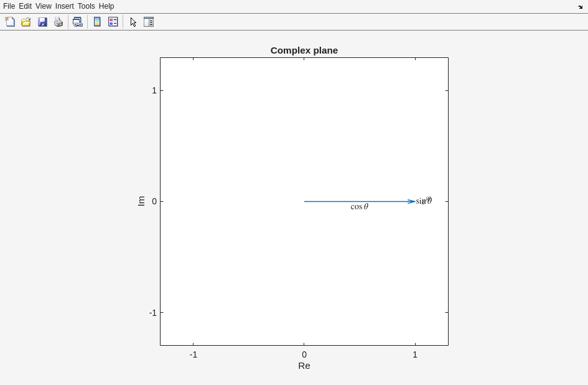Expand the Insert menu
The image size is (588, 385).
click(64, 6)
